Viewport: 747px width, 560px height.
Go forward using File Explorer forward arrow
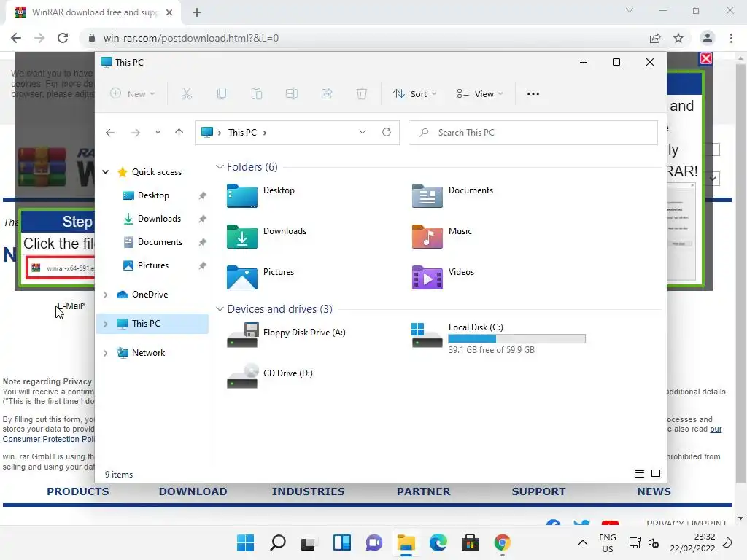[x=136, y=133]
